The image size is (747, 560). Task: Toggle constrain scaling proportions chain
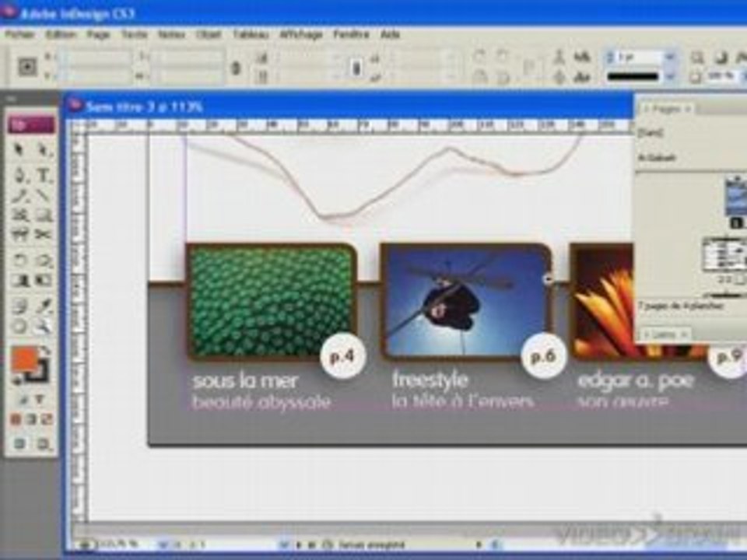tap(356, 68)
